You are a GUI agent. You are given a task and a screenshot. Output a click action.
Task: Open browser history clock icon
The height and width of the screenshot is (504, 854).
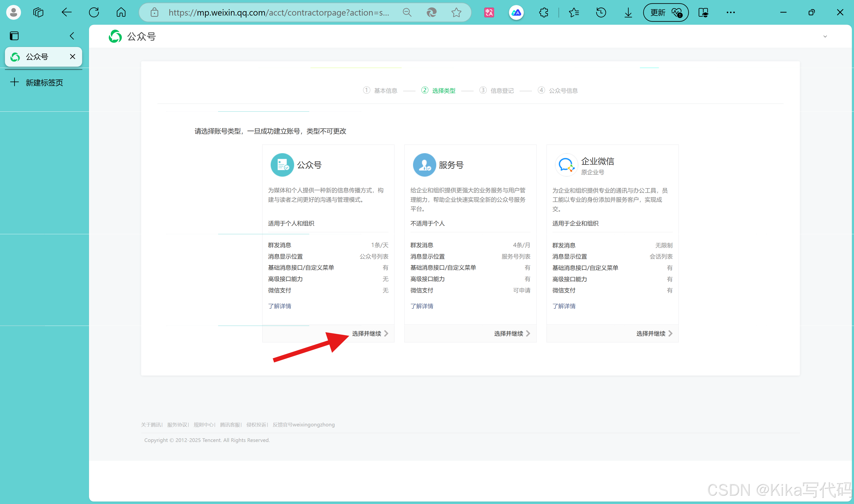[601, 13]
